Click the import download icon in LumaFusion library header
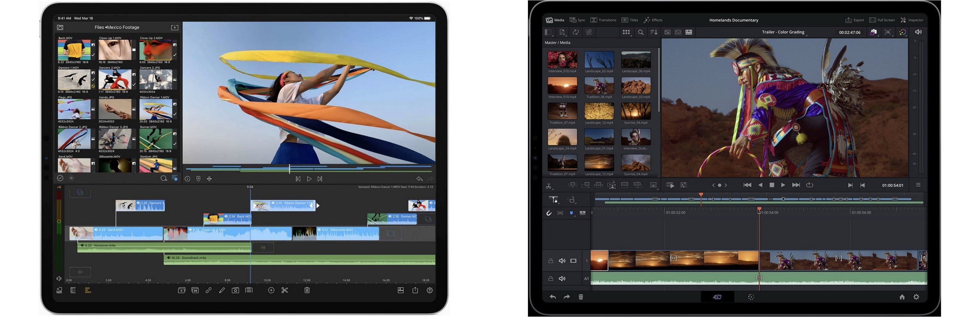Screen dimensions: 980x317 [175, 27]
